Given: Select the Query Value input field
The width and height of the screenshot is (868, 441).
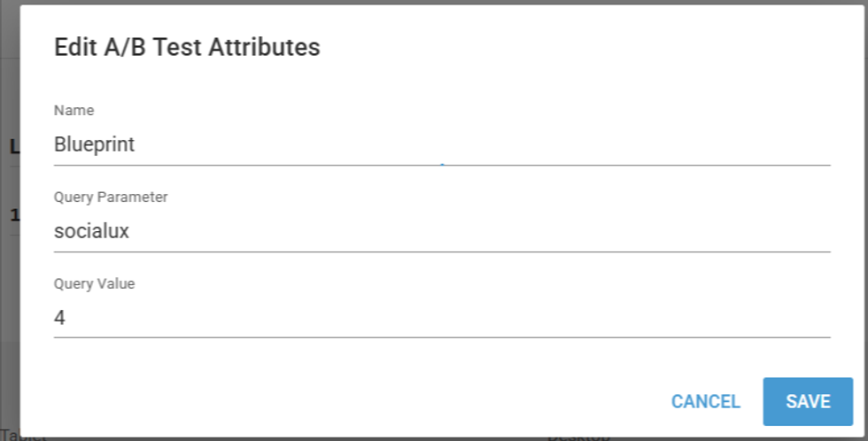Looking at the screenshot, I should [441, 318].
